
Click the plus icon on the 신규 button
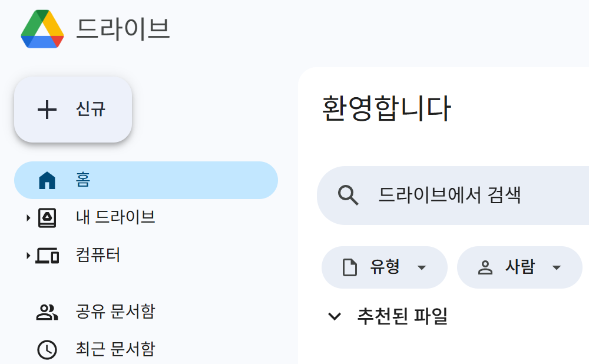47,110
